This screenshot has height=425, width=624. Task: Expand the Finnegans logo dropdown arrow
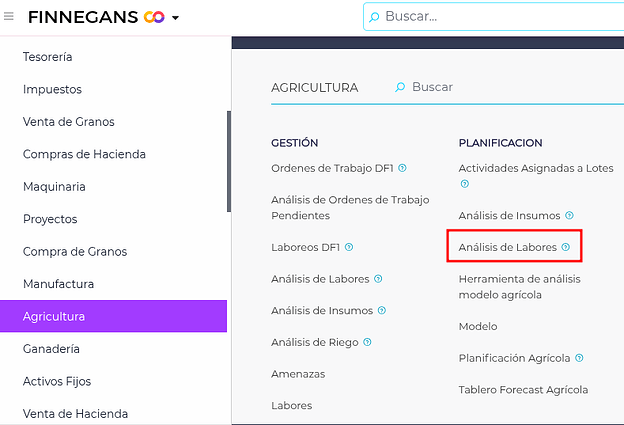(x=176, y=18)
